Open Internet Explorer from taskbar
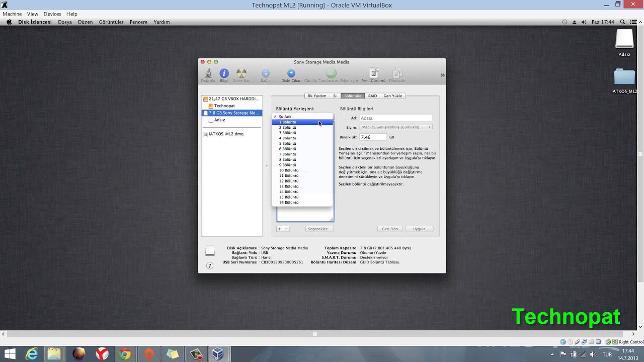644x362 pixels. coord(32,354)
